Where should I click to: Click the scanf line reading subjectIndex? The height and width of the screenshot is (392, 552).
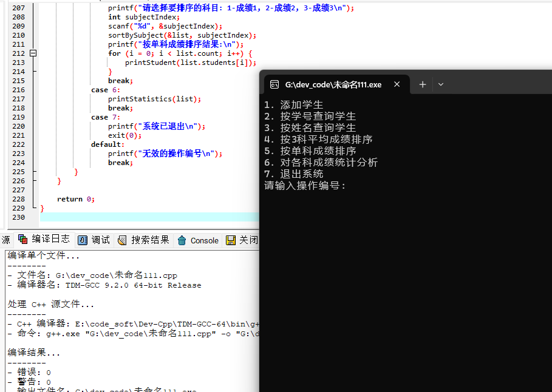[165, 26]
